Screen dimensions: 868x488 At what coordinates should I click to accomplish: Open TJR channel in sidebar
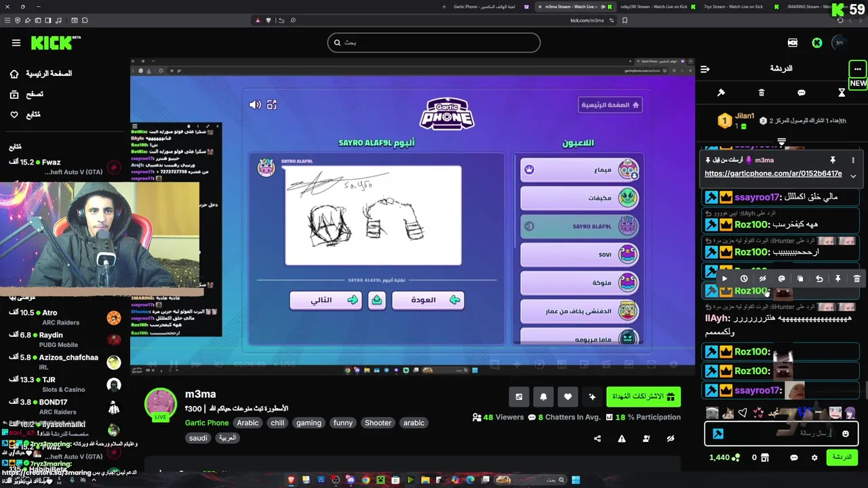[64, 384]
